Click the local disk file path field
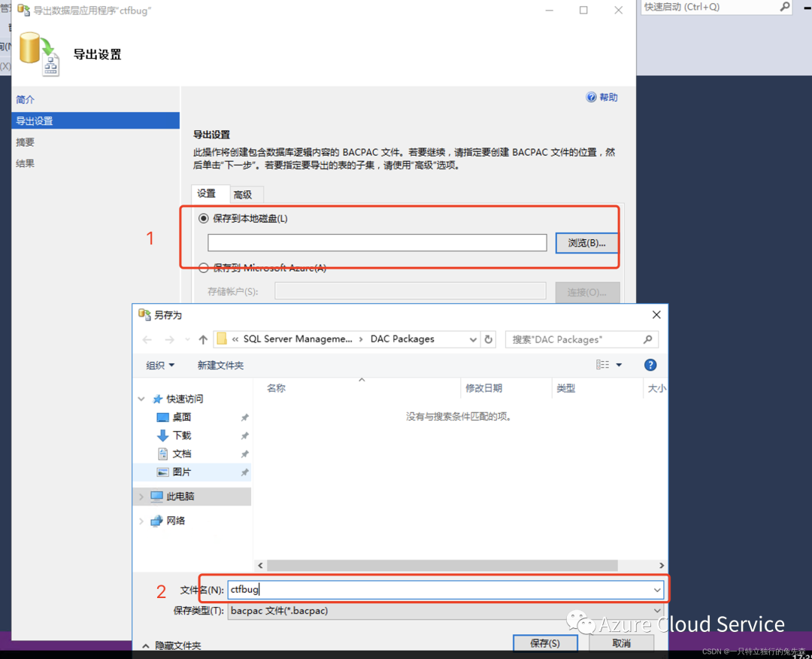 pyautogui.click(x=377, y=242)
